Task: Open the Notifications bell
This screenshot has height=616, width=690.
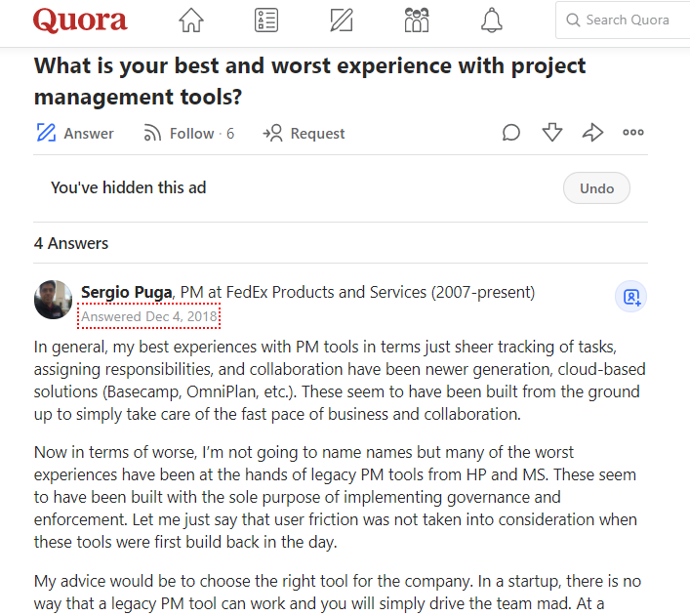Action: pos(492,20)
